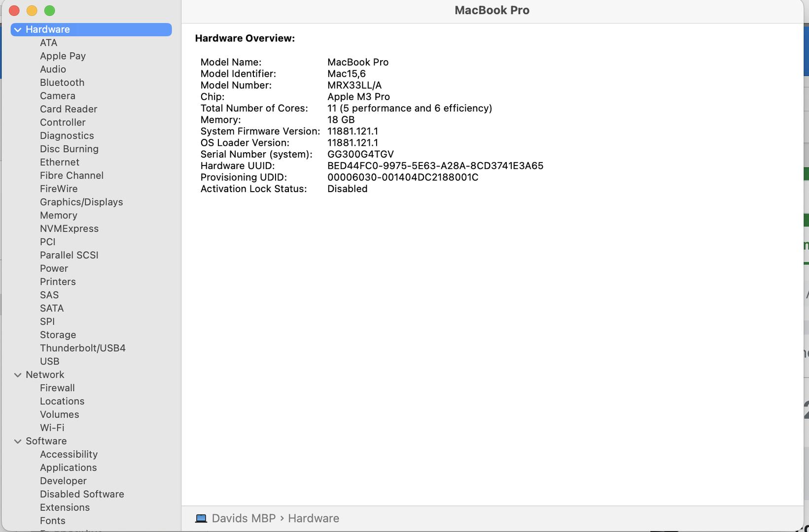Open the Audio hardware section
The height and width of the screenshot is (532, 809).
pos(53,69)
